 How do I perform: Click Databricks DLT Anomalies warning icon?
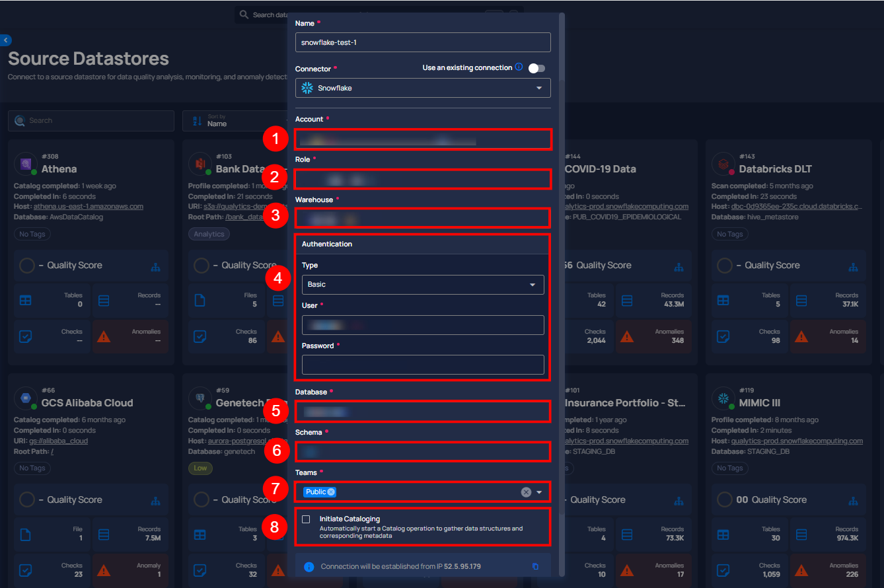[x=801, y=337]
